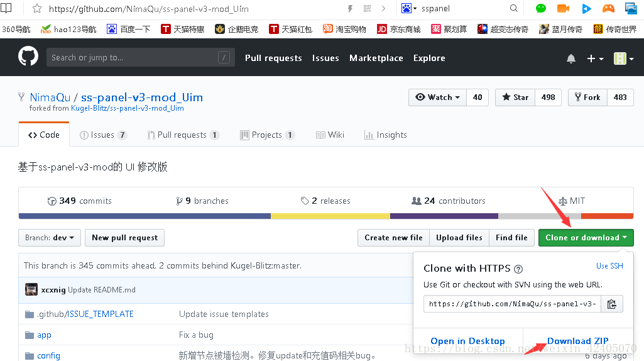644x361 pixels.
Task: Click the address bar forward chevron
Action: tap(384, 9)
